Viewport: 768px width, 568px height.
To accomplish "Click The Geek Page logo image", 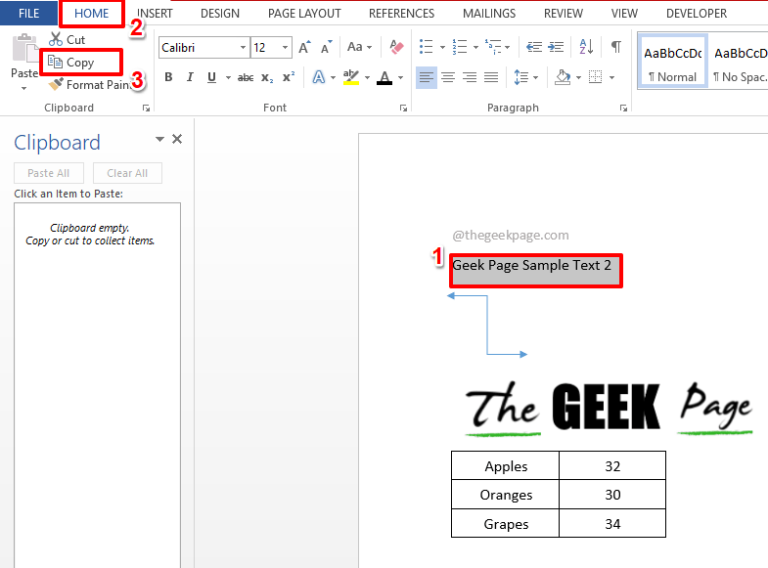I will click(608, 408).
